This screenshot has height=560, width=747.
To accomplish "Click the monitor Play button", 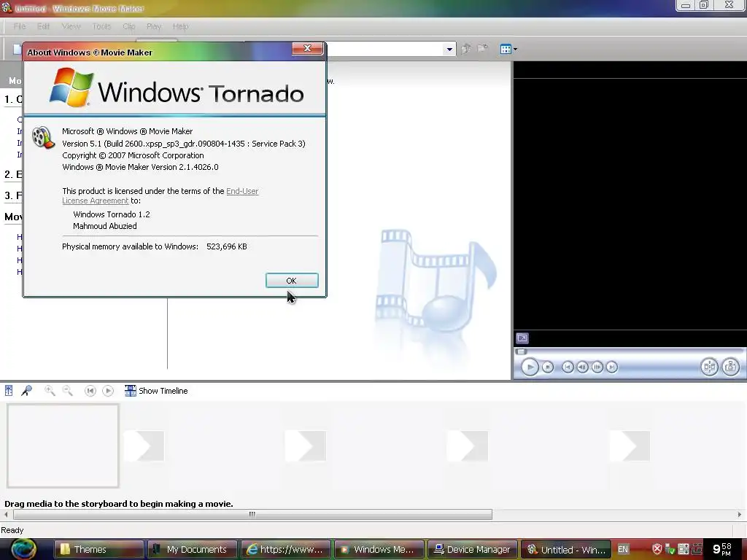I will pos(530,367).
